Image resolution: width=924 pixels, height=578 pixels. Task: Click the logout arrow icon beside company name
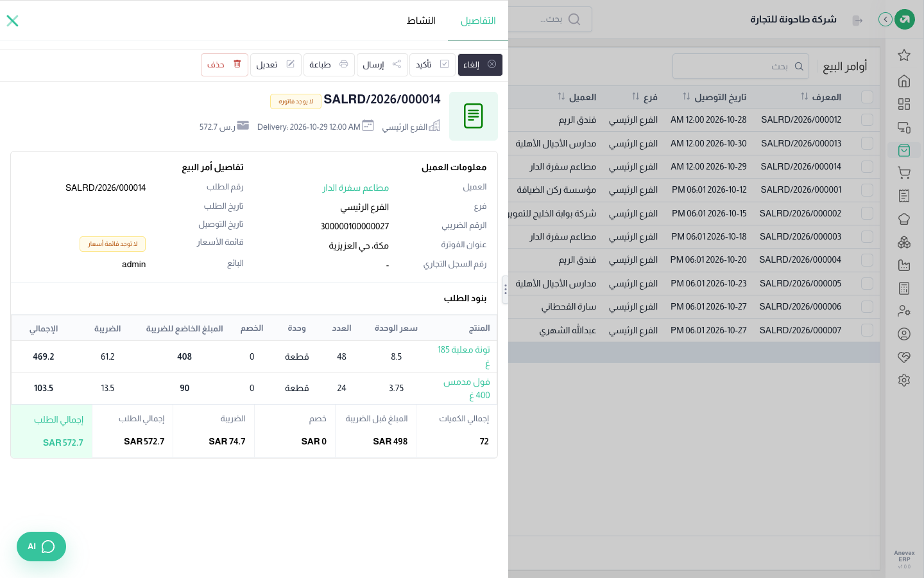(x=857, y=21)
